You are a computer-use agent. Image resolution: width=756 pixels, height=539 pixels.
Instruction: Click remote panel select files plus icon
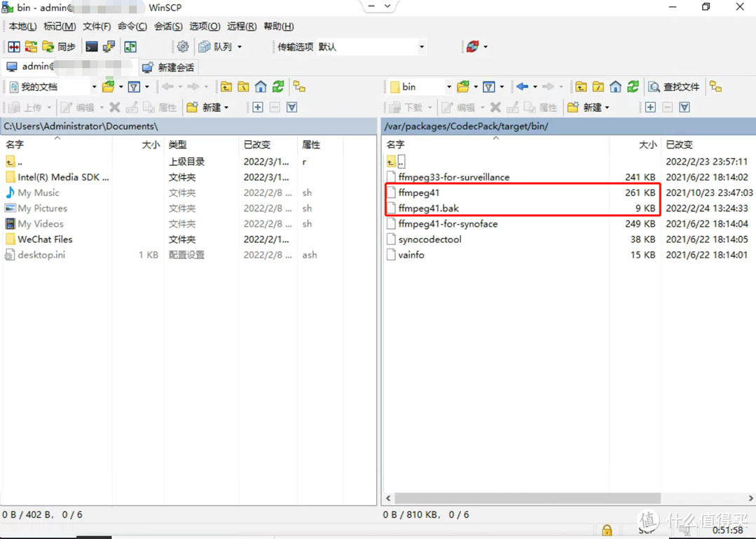click(x=650, y=107)
